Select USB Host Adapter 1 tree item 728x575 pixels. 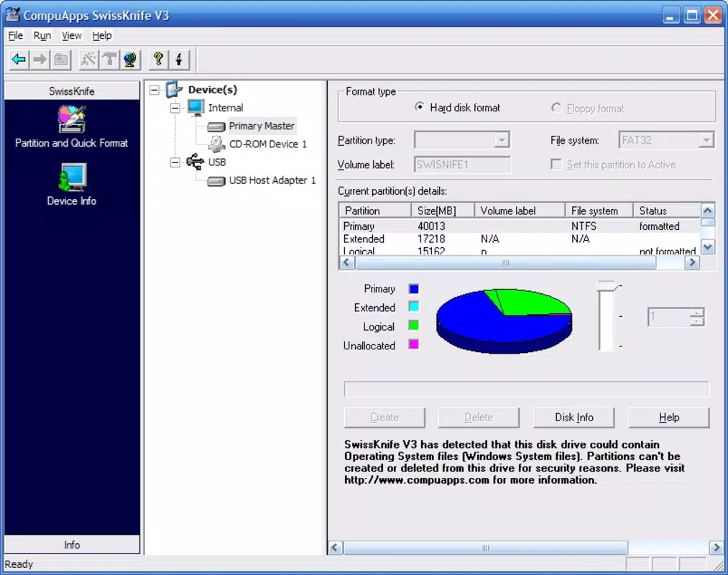point(272,180)
